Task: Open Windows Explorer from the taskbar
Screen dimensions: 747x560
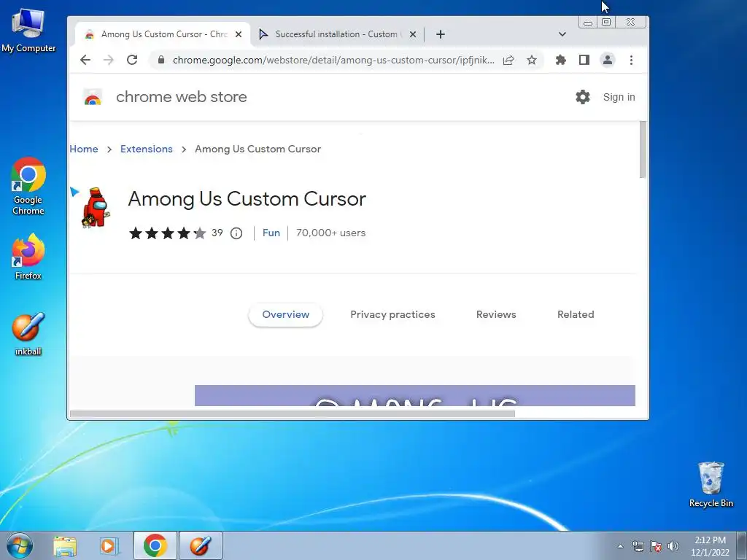Action: coord(65,545)
